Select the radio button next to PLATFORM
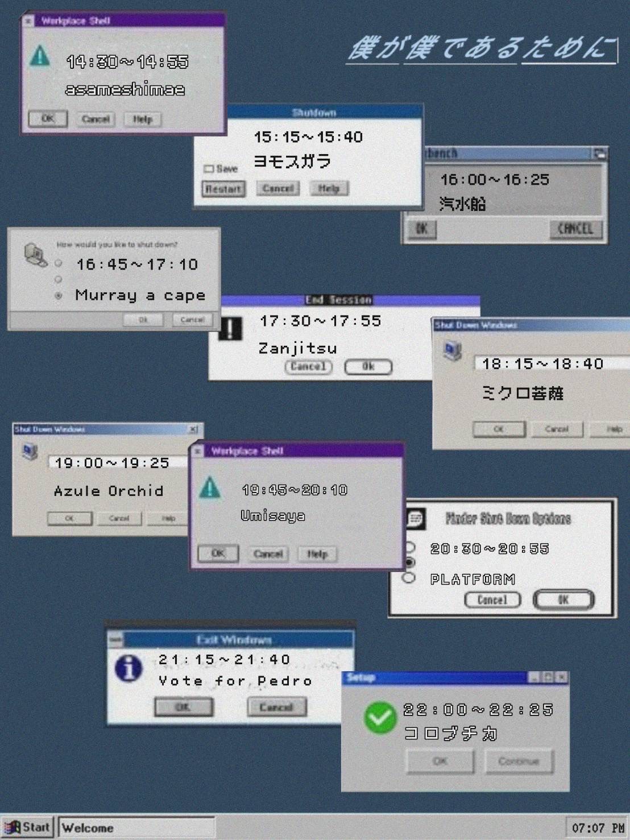This screenshot has height=840, width=630. (x=408, y=578)
